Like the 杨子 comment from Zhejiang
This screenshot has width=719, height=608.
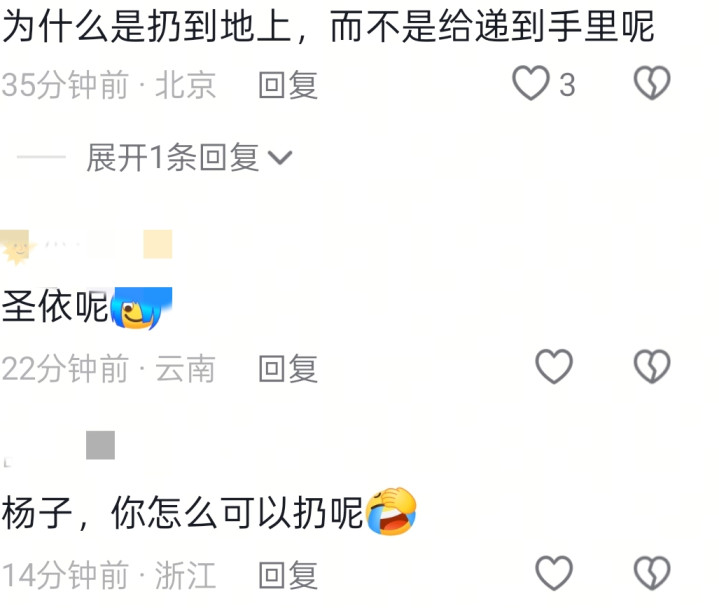coord(554,574)
